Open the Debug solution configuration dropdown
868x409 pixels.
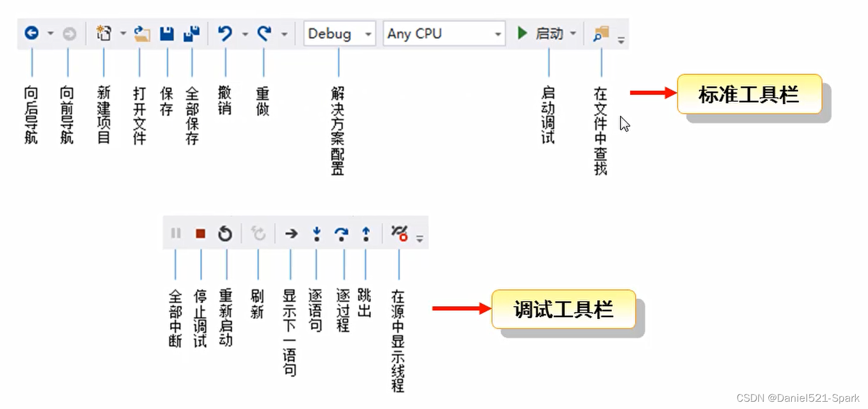(x=339, y=34)
